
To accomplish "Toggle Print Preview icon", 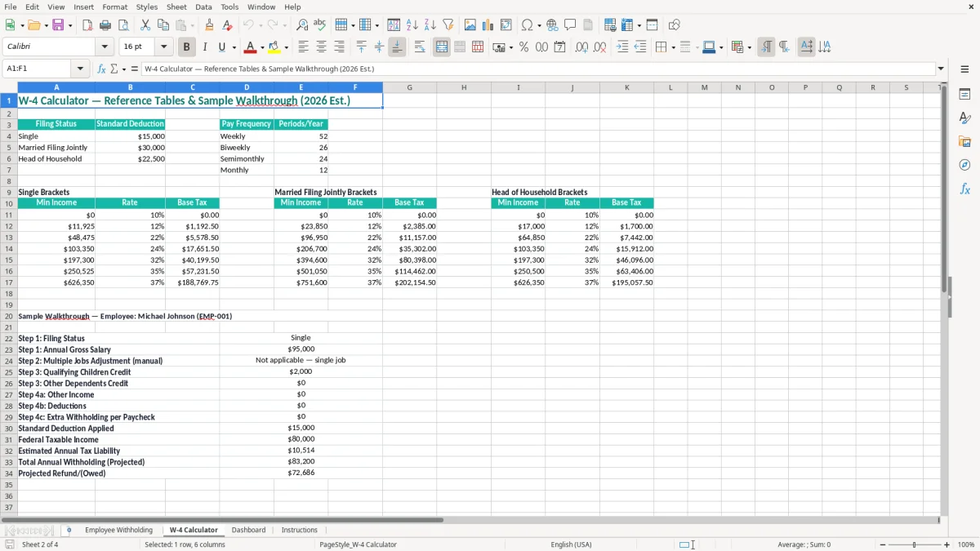I will pos(123,25).
